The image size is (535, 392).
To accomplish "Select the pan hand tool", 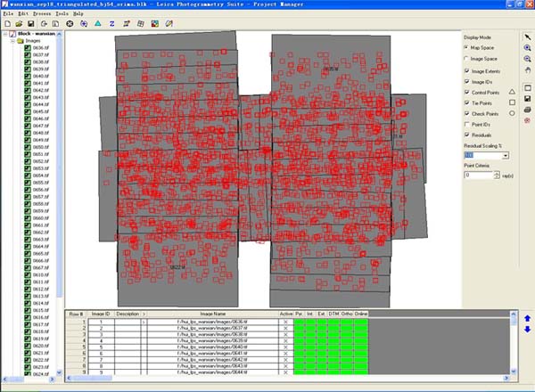I will pos(527,69).
